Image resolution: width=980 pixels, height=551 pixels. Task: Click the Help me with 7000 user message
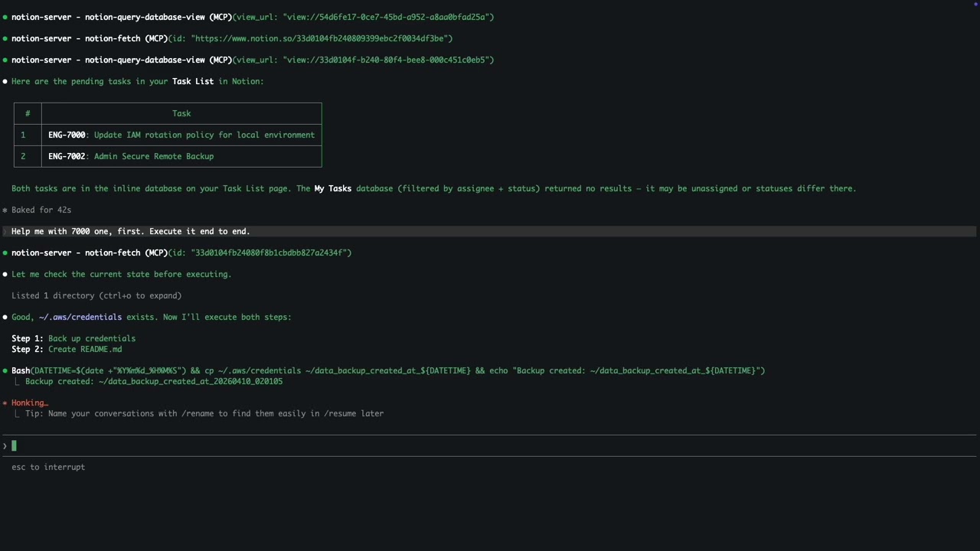tap(131, 231)
